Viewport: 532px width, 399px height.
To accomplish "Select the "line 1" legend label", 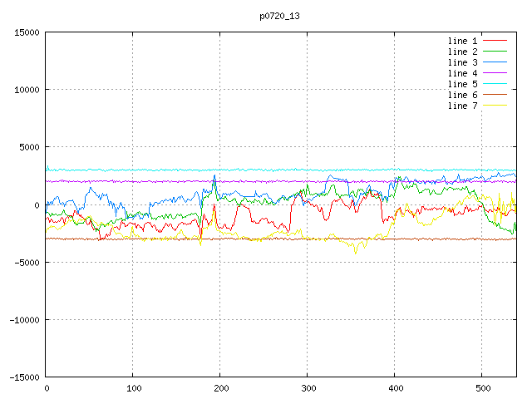I will 462,41.
